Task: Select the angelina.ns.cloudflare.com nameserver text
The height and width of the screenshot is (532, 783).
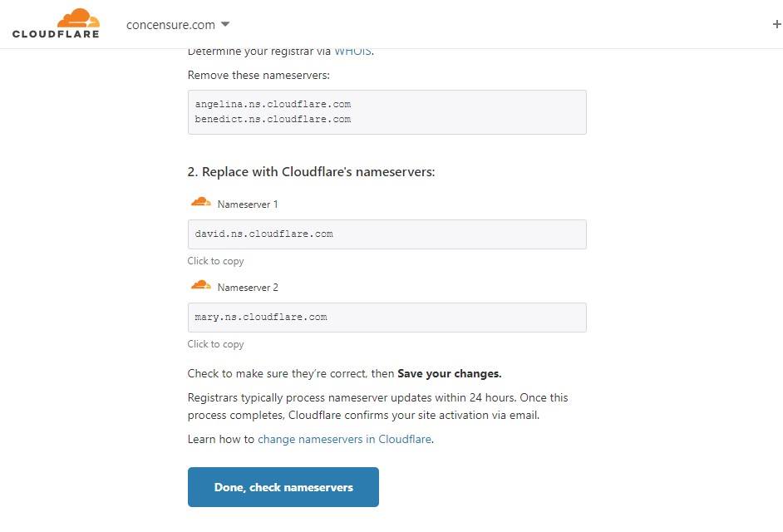Action: (273, 105)
